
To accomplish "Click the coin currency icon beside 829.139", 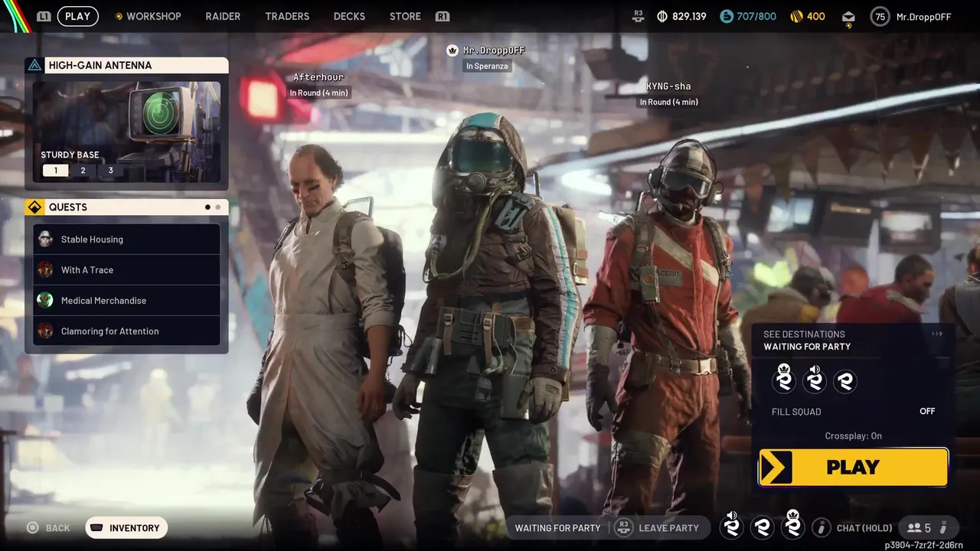I will (662, 16).
